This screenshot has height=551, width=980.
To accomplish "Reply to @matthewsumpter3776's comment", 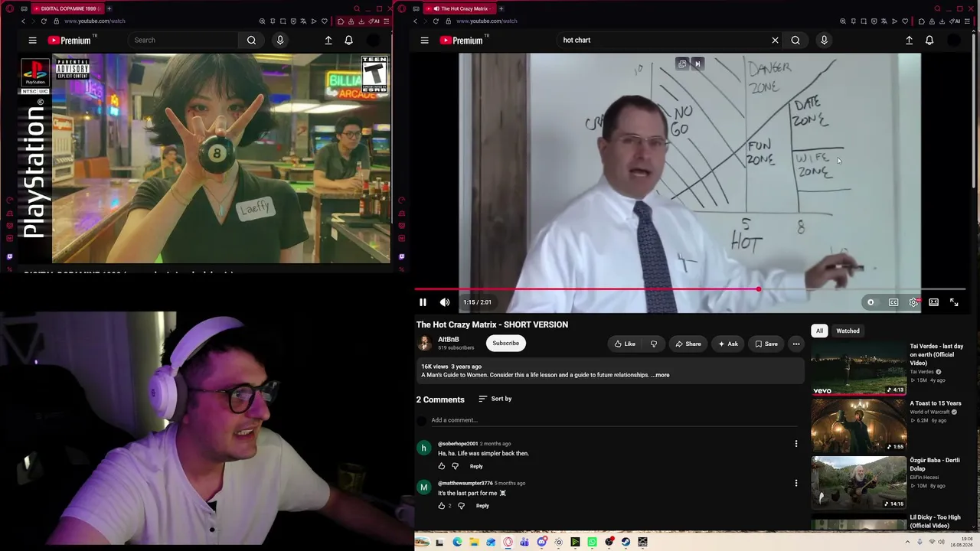I will (482, 506).
